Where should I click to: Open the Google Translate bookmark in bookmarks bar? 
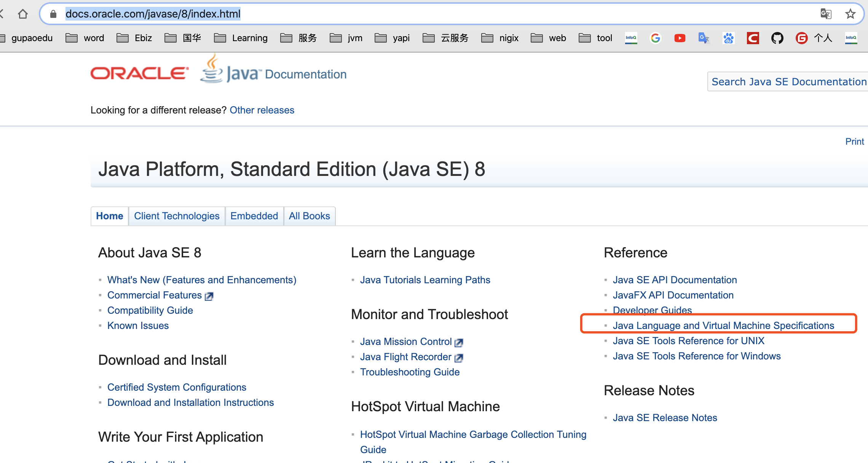click(x=704, y=38)
